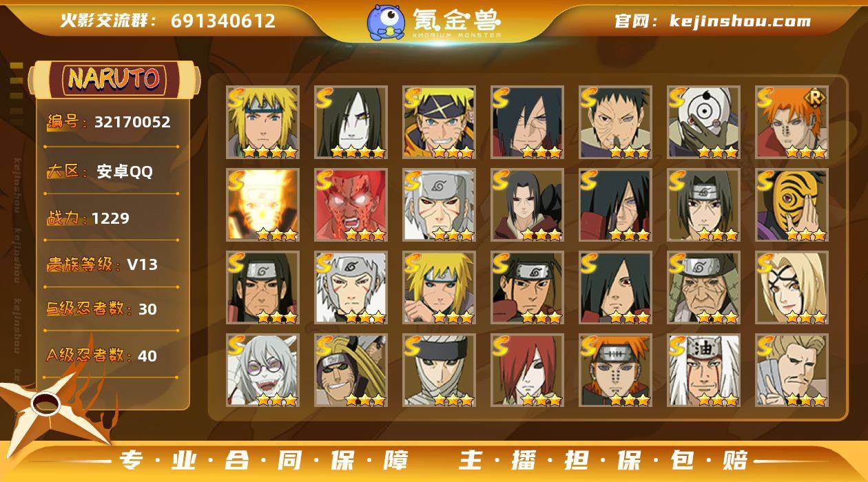Click the white-haired Jiraiya portrait
Image resolution: width=868 pixels, height=482 pixels.
point(703,370)
